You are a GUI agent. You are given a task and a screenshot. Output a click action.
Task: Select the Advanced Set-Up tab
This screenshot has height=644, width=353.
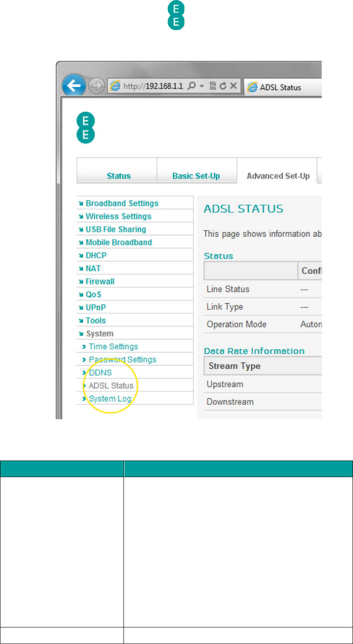[278, 176]
